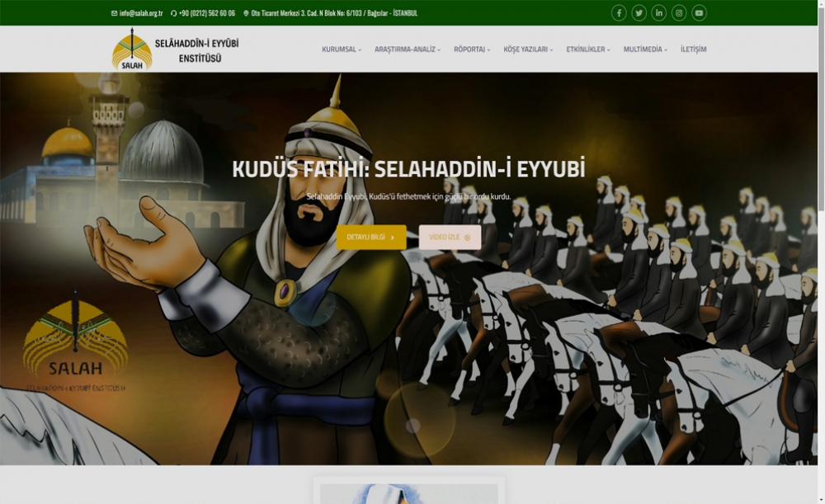
Task: Open the ETKİNLİKLER menu
Action: (587, 49)
